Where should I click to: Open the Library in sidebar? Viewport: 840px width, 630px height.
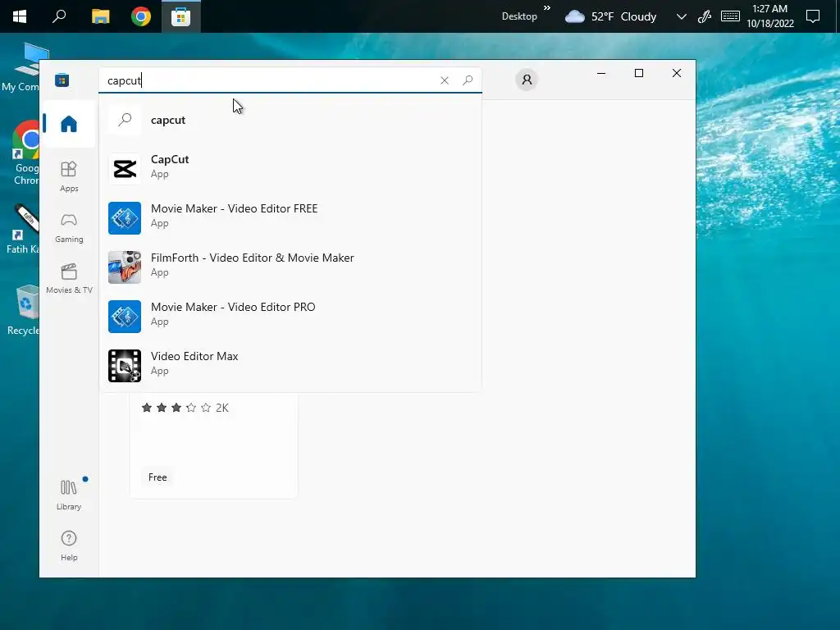click(69, 495)
